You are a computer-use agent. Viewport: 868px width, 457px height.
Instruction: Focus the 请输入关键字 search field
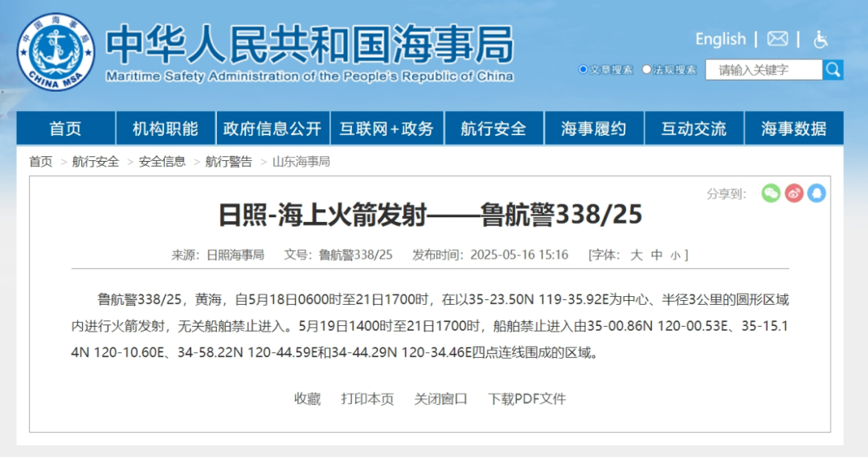pos(764,70)
